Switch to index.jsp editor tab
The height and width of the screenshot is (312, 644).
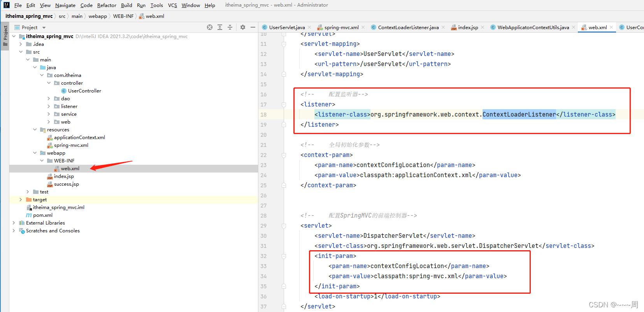468,27
